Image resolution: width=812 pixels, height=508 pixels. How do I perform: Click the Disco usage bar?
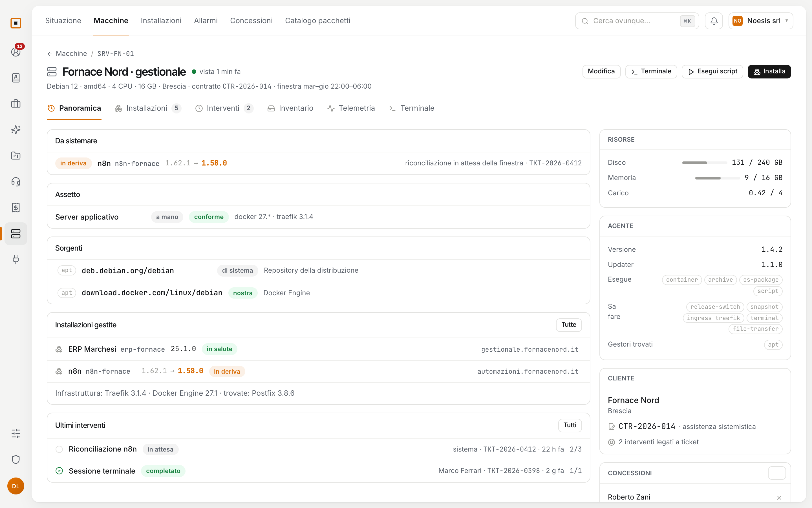click(704, 163)
